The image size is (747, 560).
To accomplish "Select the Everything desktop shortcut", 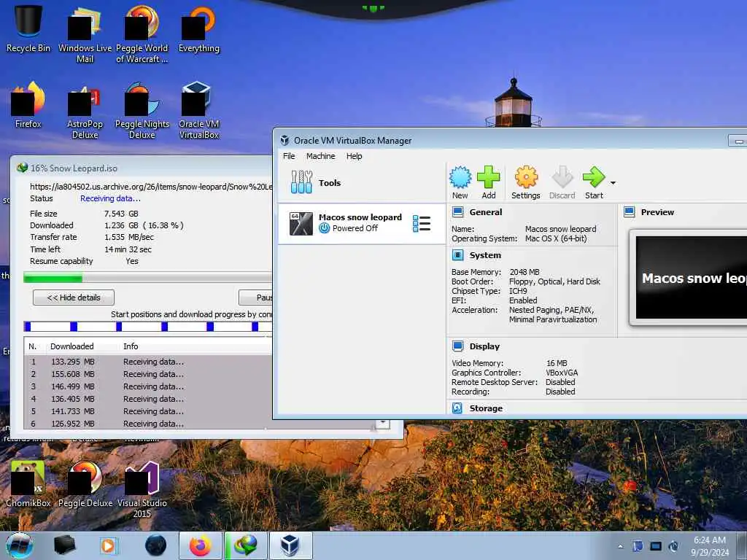I will [x=198, y=29].
